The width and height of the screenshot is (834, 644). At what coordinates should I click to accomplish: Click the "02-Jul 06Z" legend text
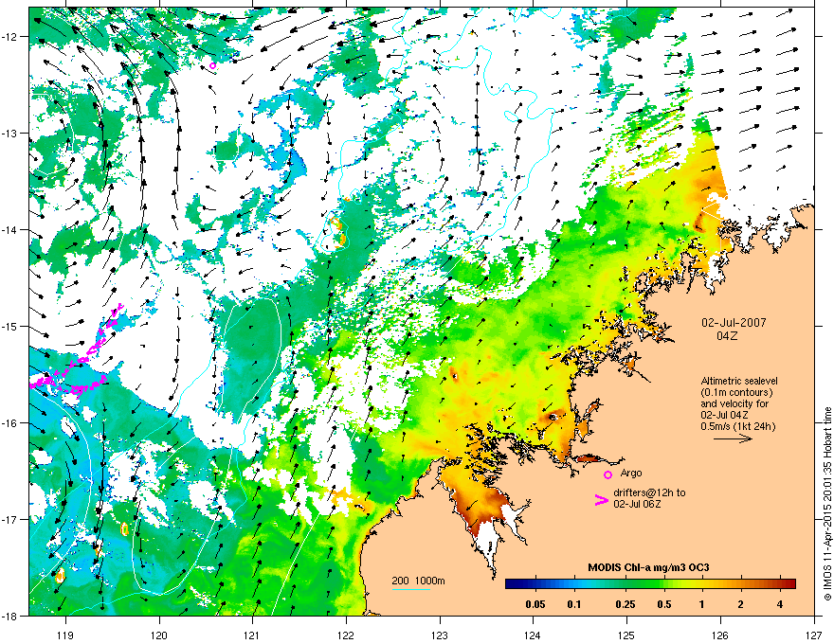[637, 504]
